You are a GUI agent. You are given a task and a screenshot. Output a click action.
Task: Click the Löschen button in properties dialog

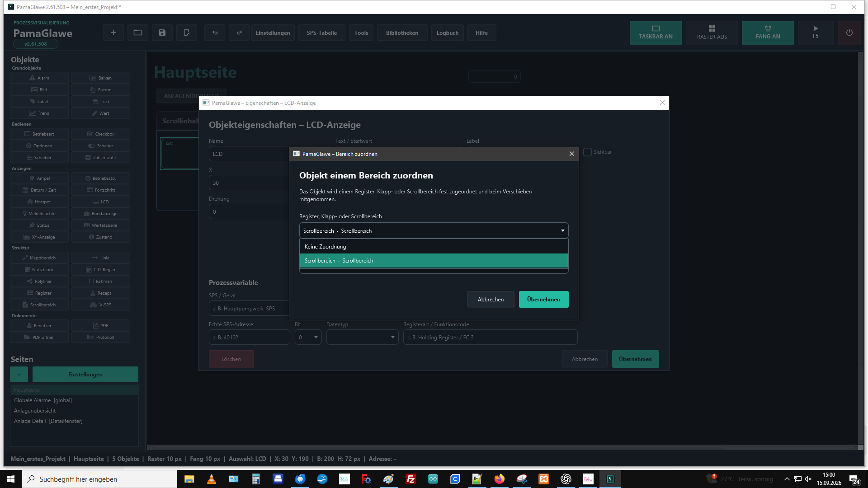tap(231, 359)
